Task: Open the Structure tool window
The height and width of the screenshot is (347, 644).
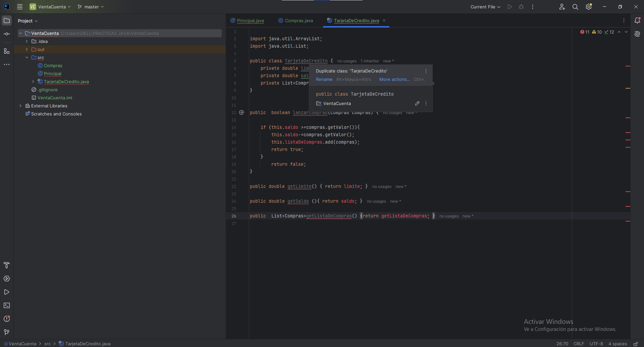Action: pos(7,51)
